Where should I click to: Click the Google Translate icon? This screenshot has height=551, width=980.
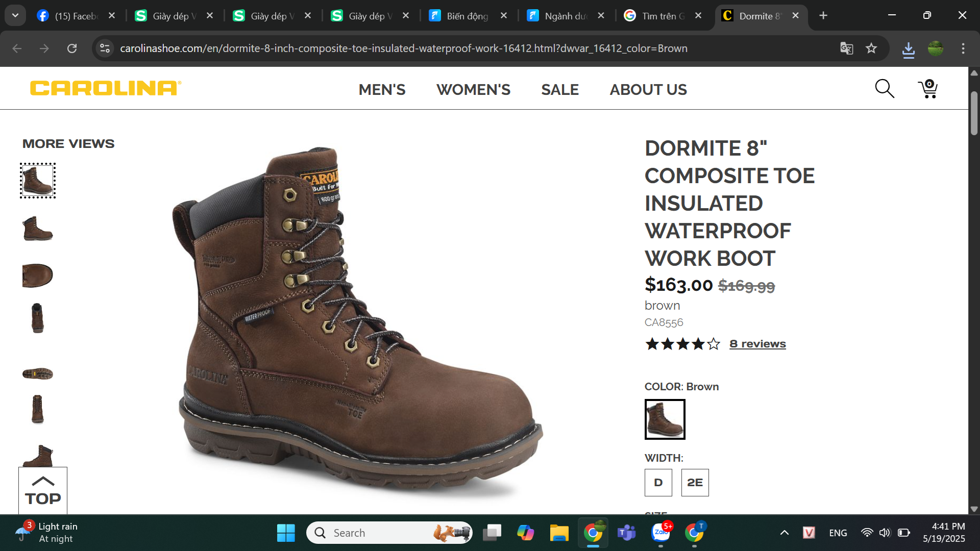847,48
